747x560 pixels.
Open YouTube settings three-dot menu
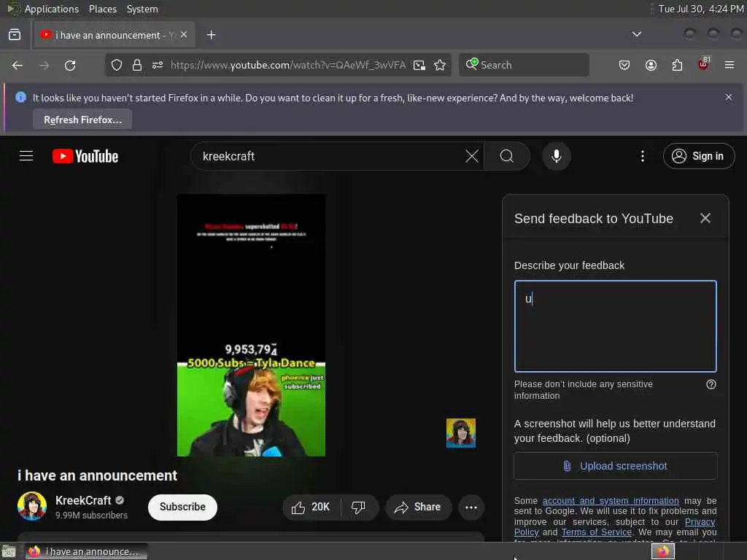tap(642, 156)
